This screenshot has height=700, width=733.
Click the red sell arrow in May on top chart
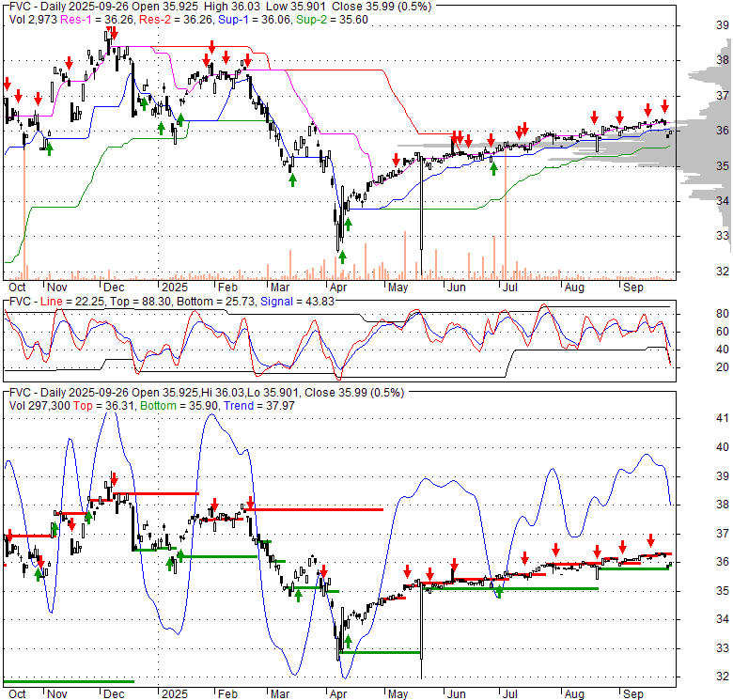pyautogui.click(x=396, y=159)
